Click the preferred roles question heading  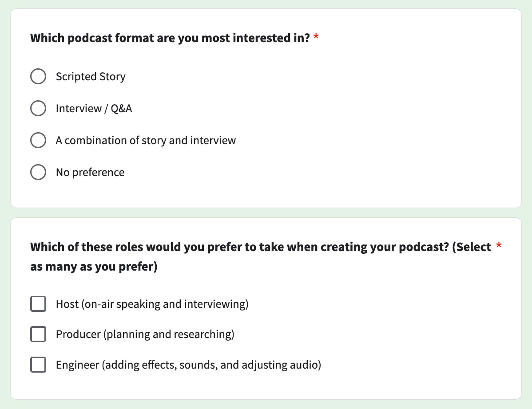pyautogui.click(x=260, y=256)
